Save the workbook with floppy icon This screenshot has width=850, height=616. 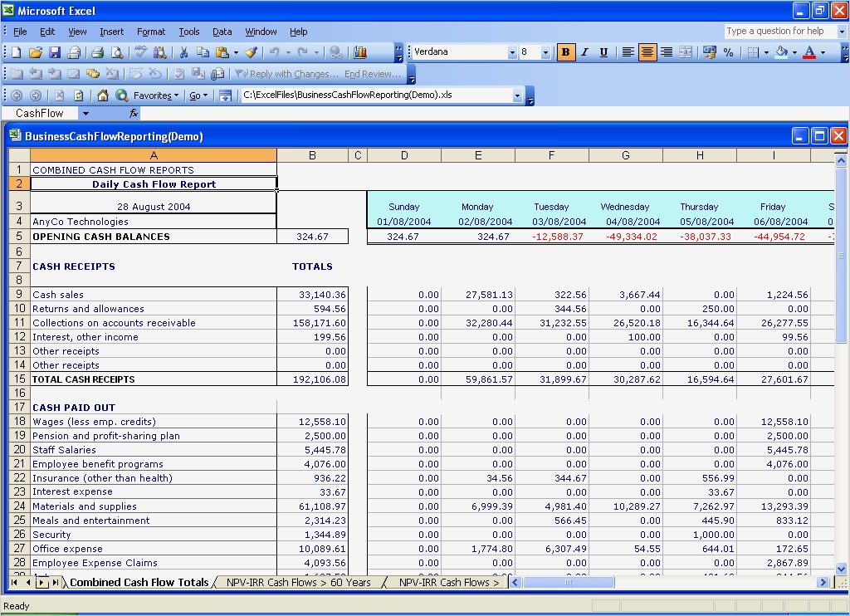(55, 52)
